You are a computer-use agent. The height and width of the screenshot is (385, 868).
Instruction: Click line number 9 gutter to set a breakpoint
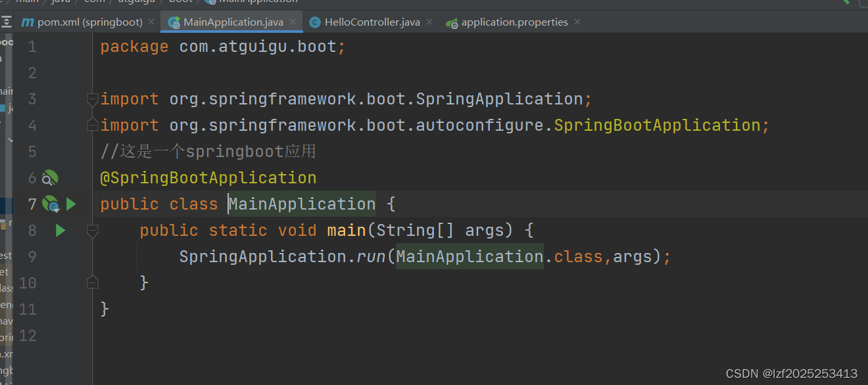[x=32, y=256]
